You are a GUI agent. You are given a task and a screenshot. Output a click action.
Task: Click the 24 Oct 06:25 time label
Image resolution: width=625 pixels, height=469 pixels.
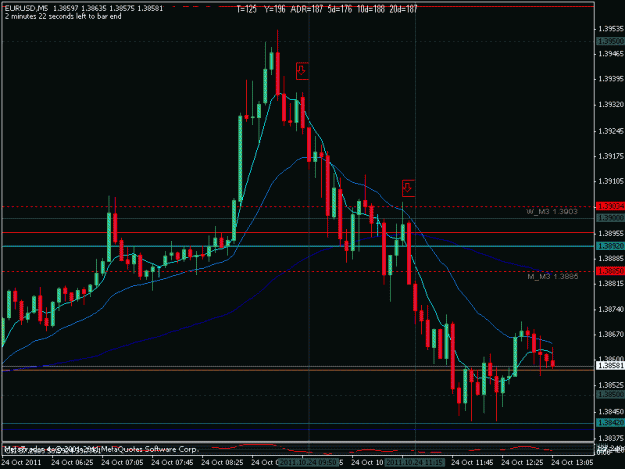[72, 463]
